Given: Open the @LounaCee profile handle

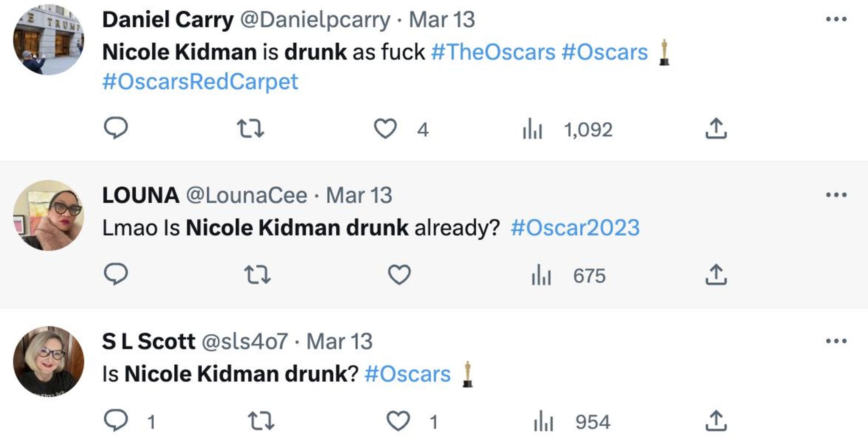Looking at the screenshot, I should coord(247,195).
